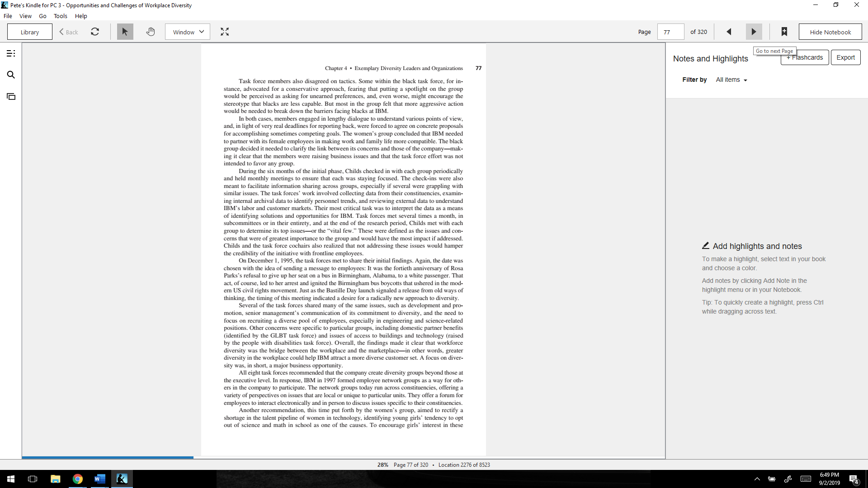Viewport: 868px width, 488px height.
Task: Open the Windows Start menu
Action: click(11, 479)
